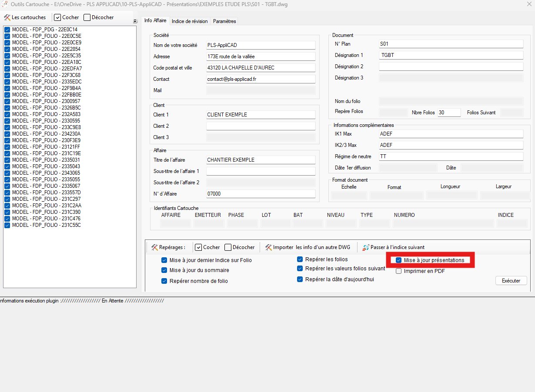The image size is (535, 392).
Task: Enable the Imprimer en PDF checkbox
Action: pyautogui.click(x=398, y=271)
